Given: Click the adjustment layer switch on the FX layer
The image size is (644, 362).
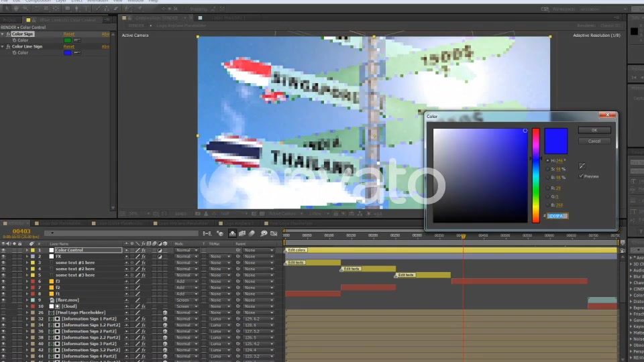Looking at the screenshot, I should (160, 257).
